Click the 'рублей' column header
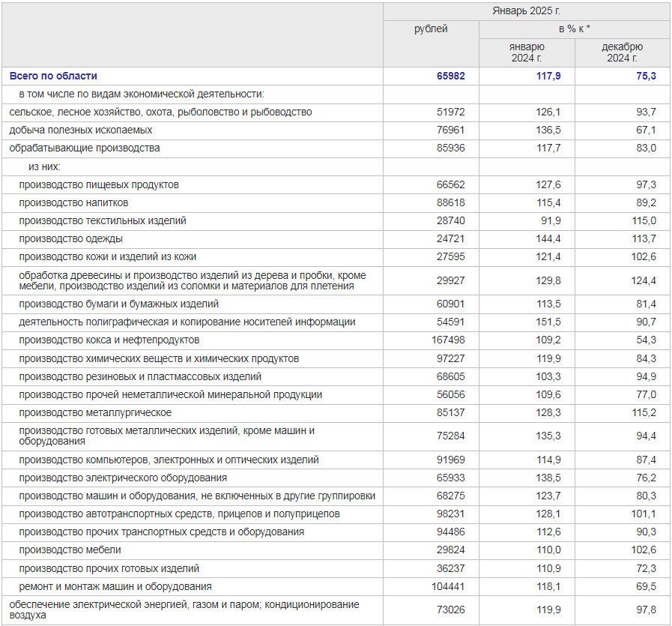The width and height of the screenshot is (672, 626). pyautogui.click(x=431, y=29)
